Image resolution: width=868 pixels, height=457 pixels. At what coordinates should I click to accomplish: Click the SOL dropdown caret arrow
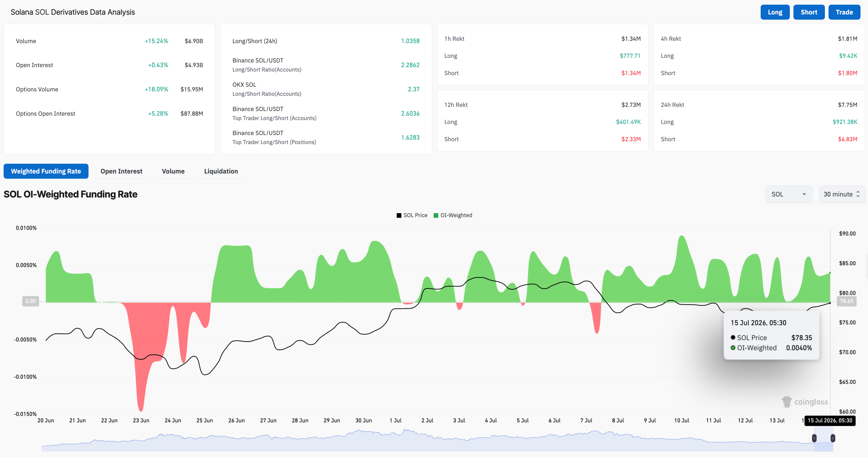point(804,194)
